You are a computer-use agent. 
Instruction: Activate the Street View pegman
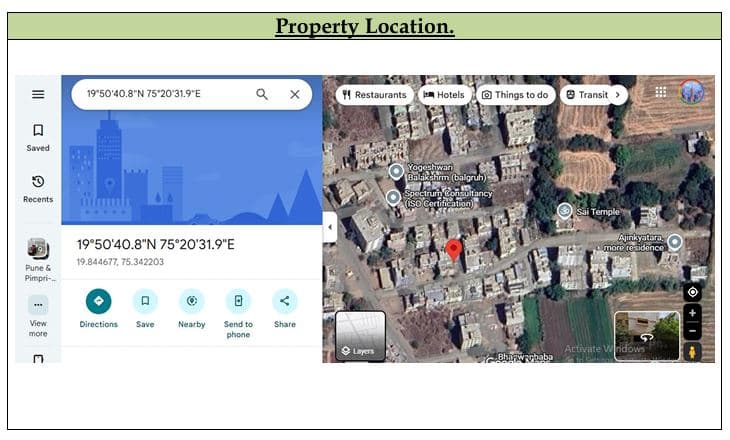coord(692,352)
